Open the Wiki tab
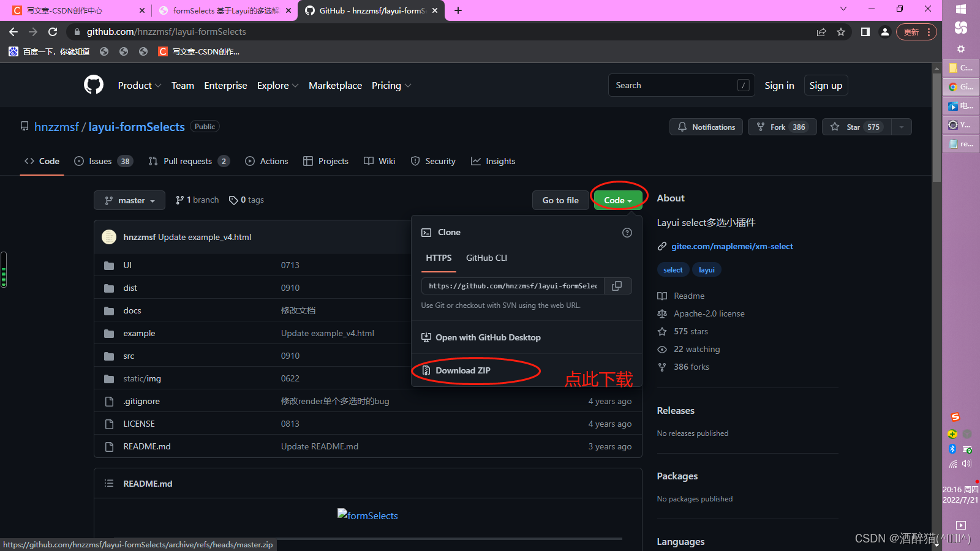The height and width of the screenshot is (551, 980). (x=379, y=161)
